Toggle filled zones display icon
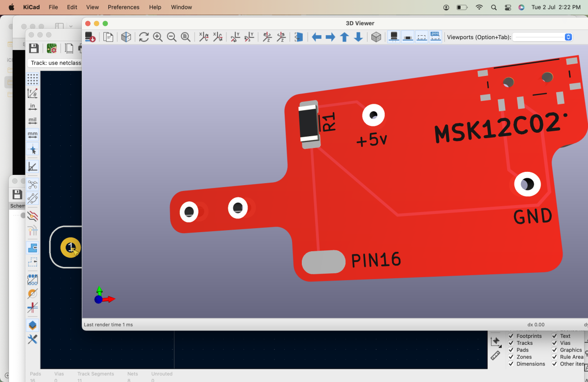 [x=32, y=248]
